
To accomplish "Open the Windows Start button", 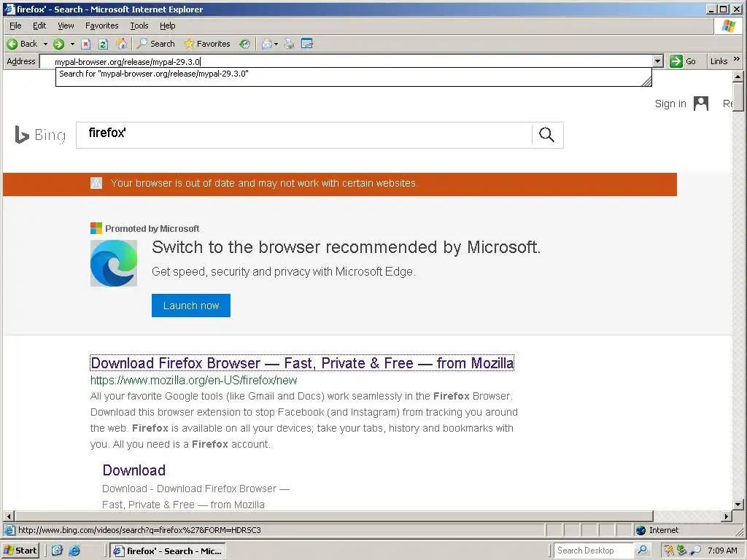I will point(20,551).
